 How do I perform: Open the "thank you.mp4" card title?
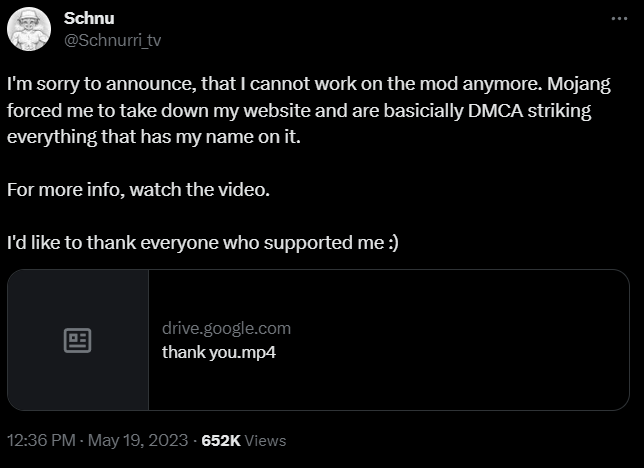[219, 353]
